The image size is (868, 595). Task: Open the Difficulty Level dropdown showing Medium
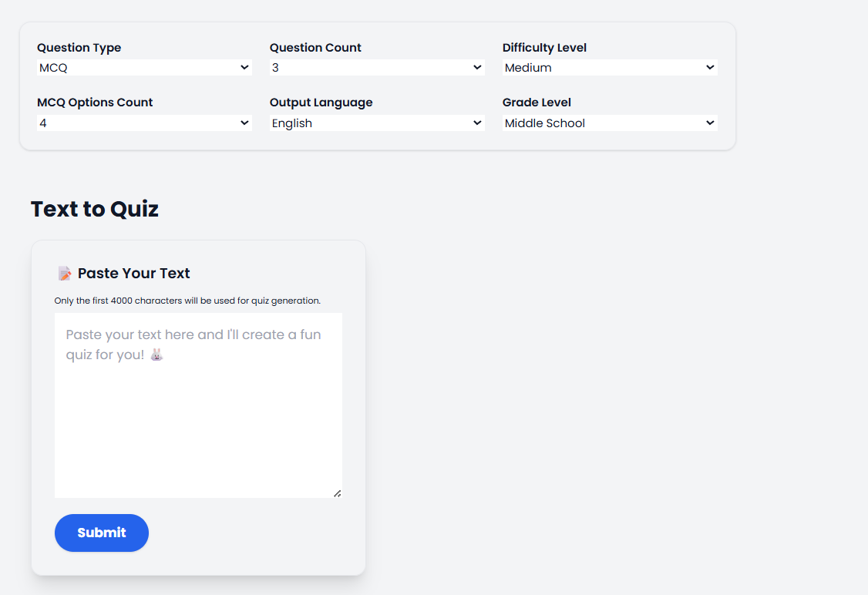pyautogui.click(x=610, y=68)
